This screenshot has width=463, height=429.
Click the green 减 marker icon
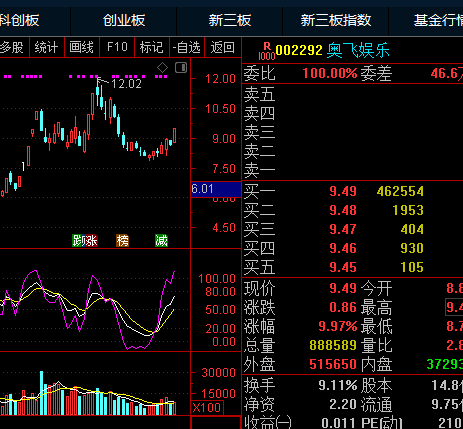point(161,240)
